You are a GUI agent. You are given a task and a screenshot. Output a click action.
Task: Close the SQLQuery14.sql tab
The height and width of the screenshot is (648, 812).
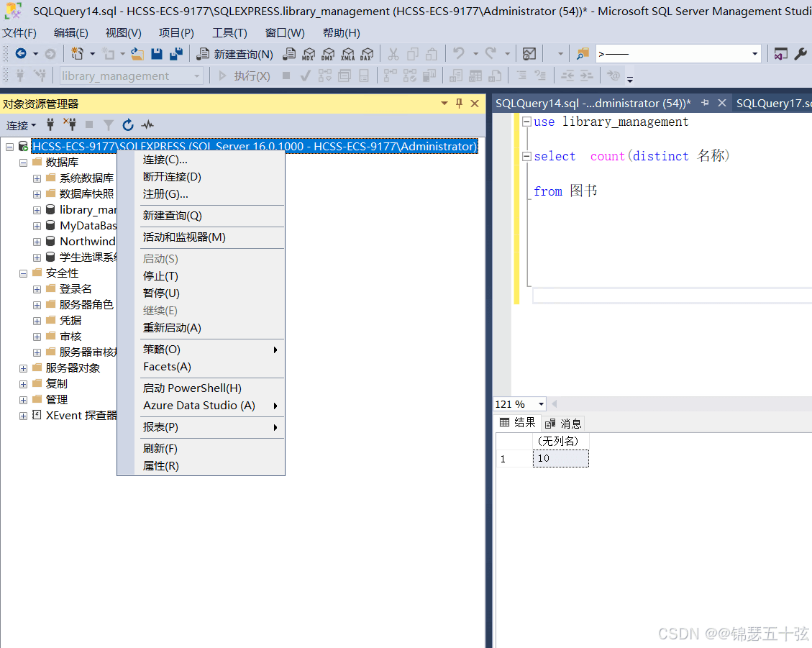click(722, 103)
